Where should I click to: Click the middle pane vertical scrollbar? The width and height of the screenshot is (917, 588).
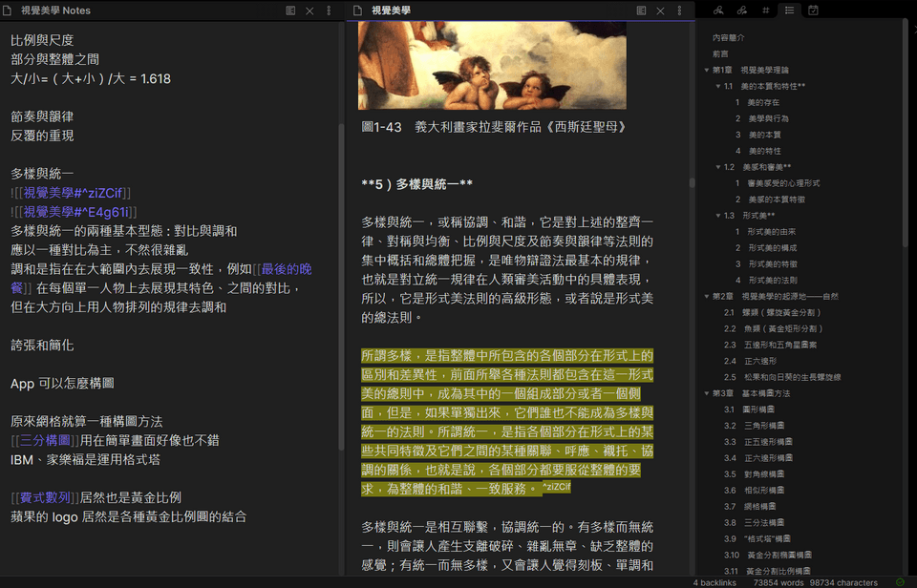click(x=692, y=183)
